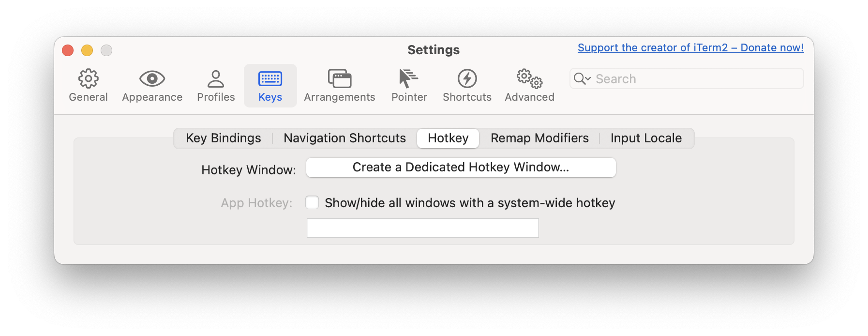Switch to the Remap Modifiers tab
Image resolution: width=868 pixels, height=336 pixels.
coord(539,138)
